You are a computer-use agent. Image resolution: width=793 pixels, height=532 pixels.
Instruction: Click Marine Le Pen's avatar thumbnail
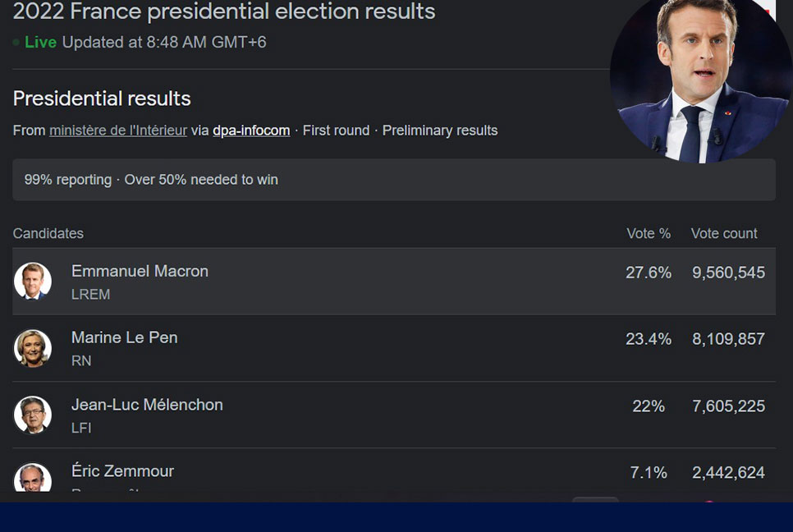point(33,348)
